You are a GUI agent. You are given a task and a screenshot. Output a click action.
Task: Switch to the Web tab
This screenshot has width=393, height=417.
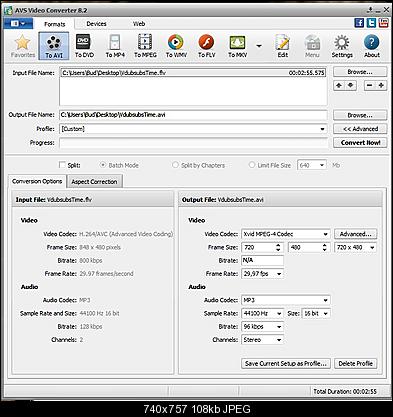click(x=139, y=24)
